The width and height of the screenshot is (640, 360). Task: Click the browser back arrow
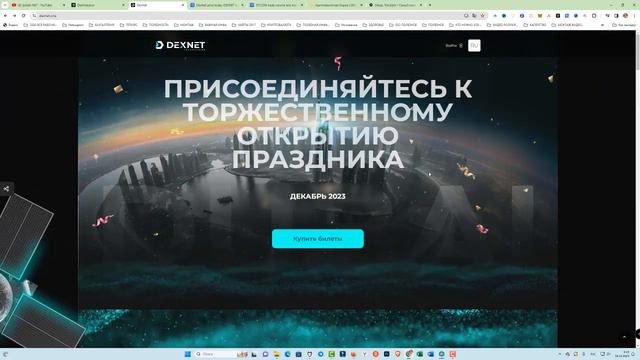tap(5, 16)
